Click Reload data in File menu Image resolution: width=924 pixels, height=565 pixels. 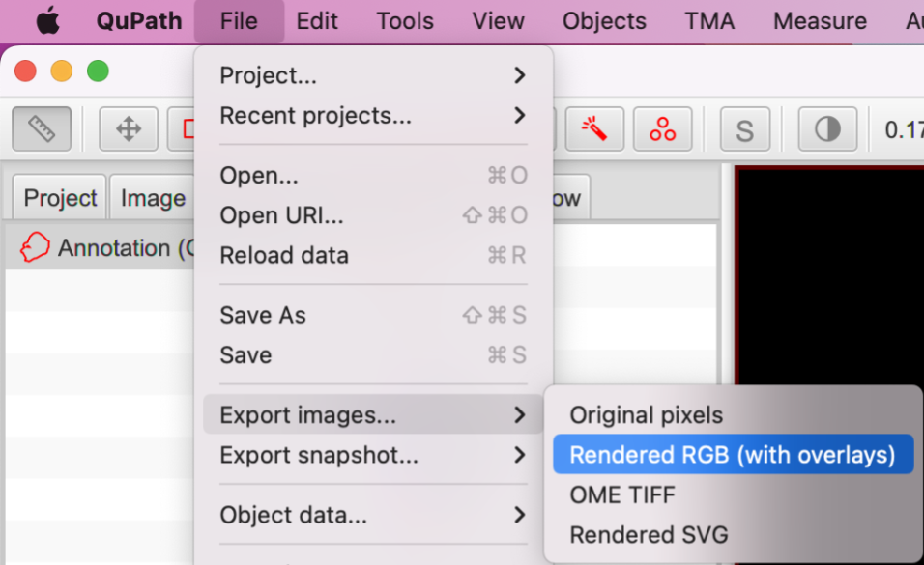[284, 255]
